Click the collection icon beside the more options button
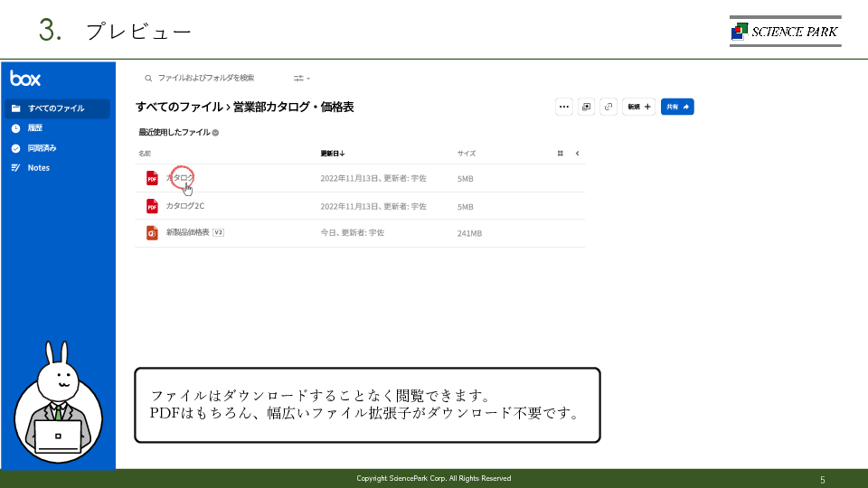 (x=587, y=107)
